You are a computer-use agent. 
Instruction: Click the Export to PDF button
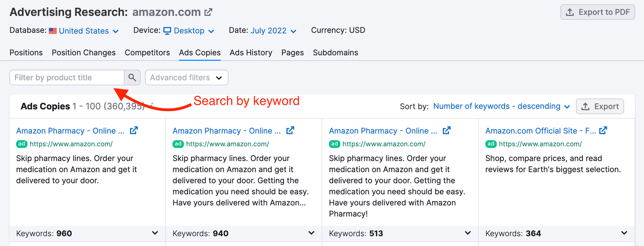point(597,12)
